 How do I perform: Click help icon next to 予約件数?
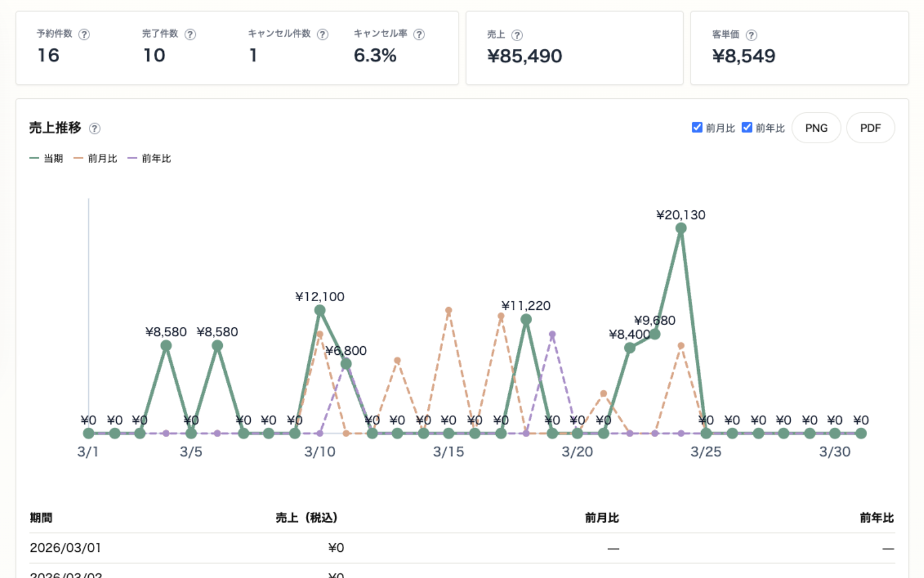point(84,34)
